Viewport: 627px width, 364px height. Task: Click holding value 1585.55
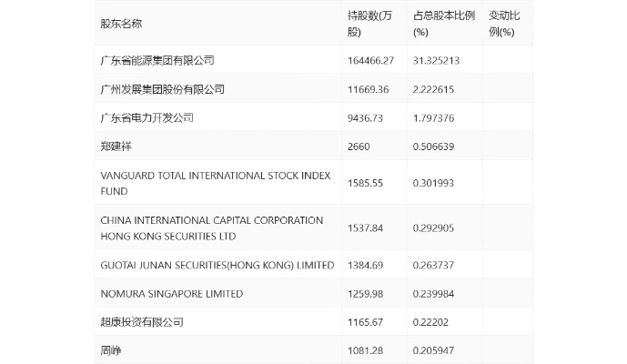365,183
